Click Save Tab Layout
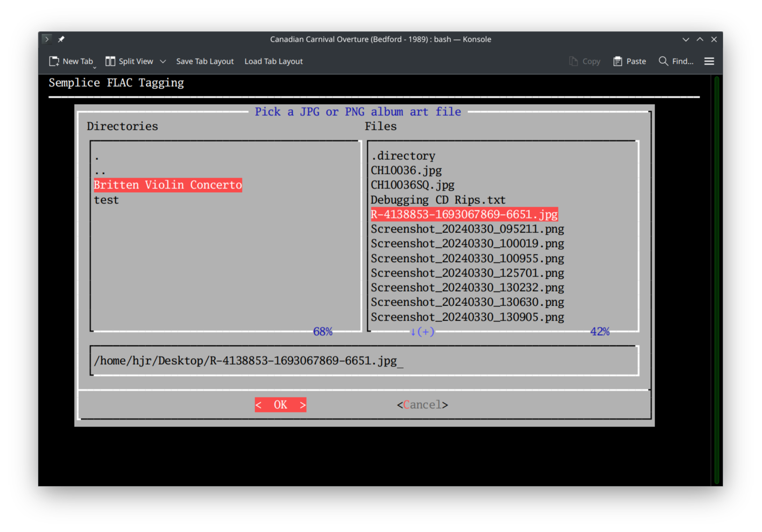 205,61
